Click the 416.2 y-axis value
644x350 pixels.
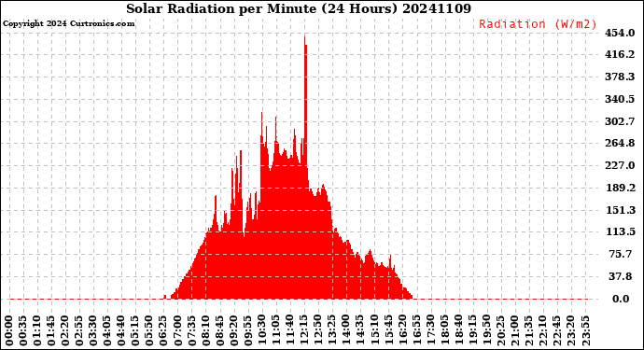click(x=620, y=55)
